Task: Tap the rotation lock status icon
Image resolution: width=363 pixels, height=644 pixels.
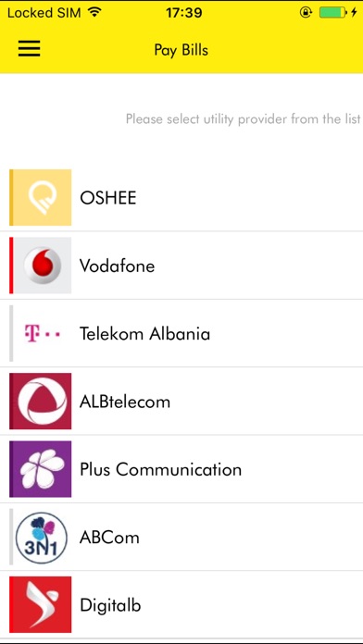Action: click(306, 13)
